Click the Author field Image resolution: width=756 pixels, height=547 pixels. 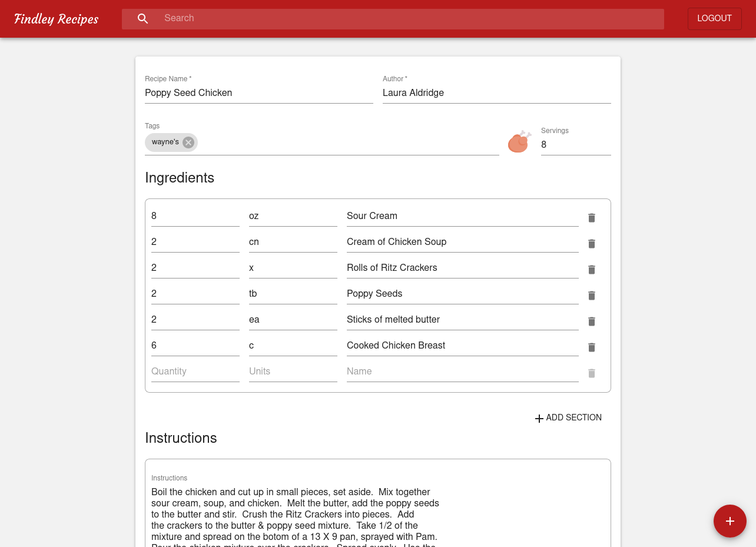click(496, 93)
